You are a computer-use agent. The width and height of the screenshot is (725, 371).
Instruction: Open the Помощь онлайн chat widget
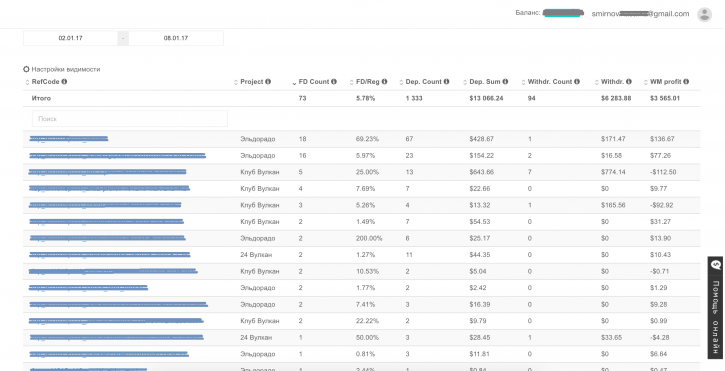(716, 308)
